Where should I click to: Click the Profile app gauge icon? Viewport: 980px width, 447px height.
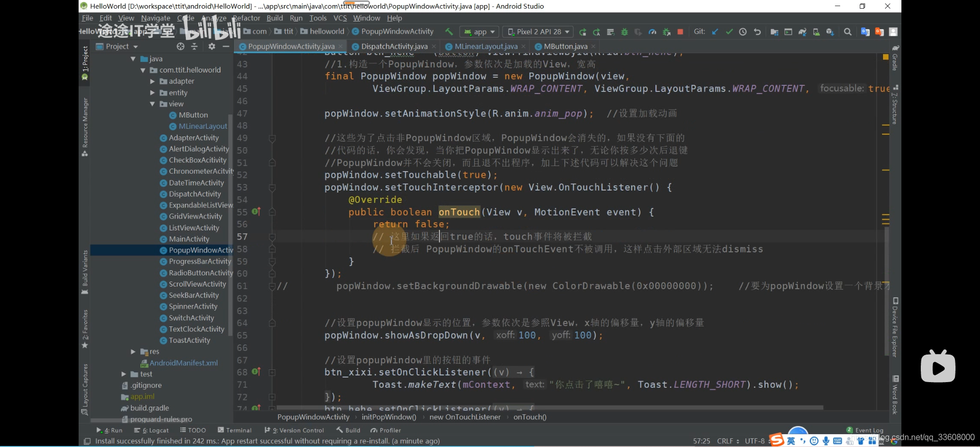click(652, 32)
